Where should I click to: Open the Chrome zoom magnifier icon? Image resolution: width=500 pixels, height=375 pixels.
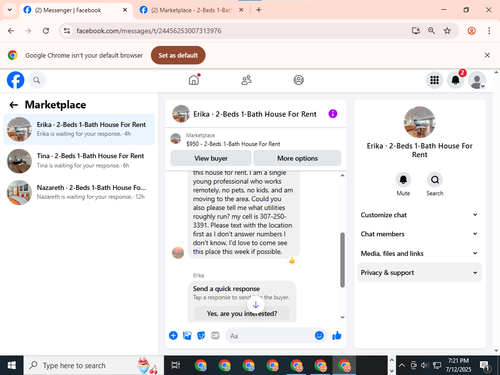(431, 31)
